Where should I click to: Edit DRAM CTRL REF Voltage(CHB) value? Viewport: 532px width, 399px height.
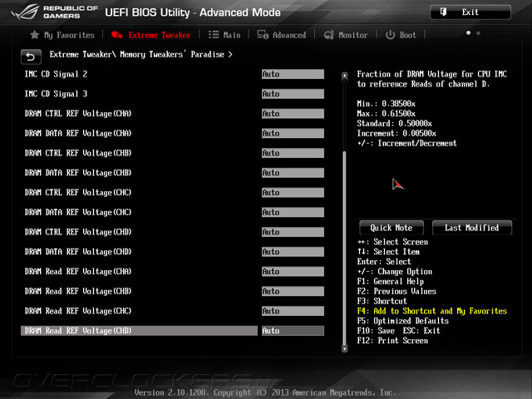pyautogui.click(x=293, y=153)
